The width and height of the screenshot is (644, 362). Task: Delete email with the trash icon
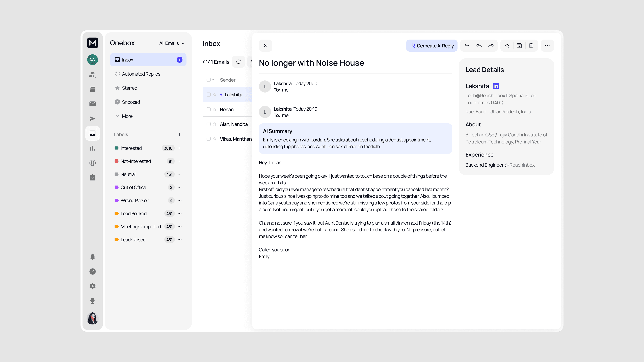click(x=531, y=45)
